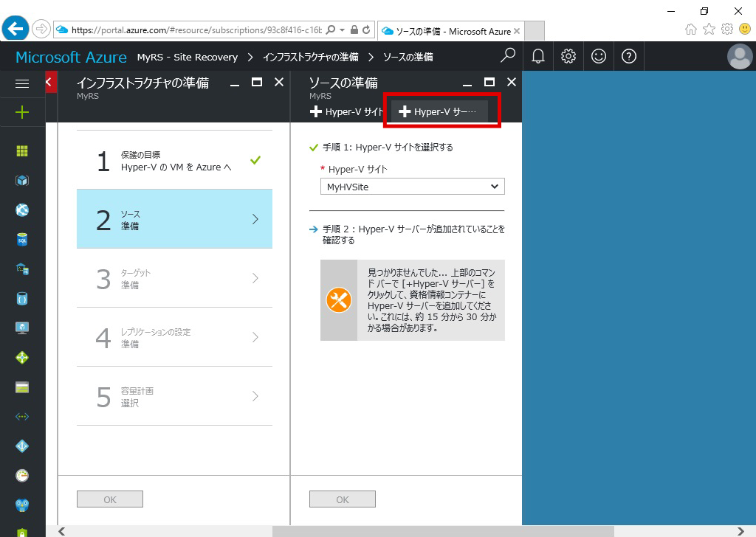The width and height of the screenshot is (756, 537).
Task: Open the Storage accounts sidebar icon
Action: [x=22, y=387]
